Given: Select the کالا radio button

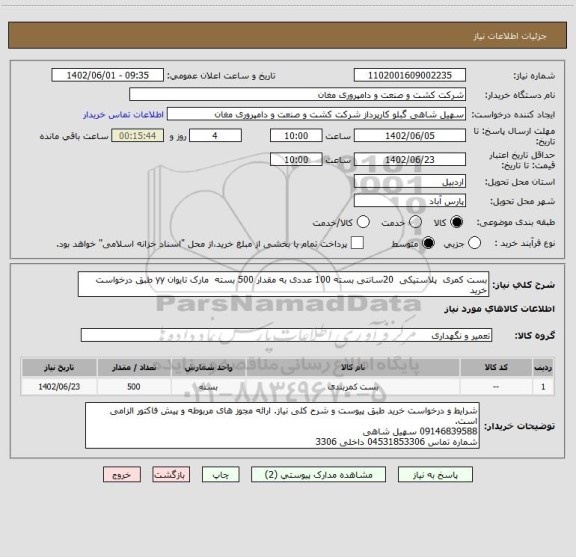Looking at the screenshot, I should (x=457, y=222).
